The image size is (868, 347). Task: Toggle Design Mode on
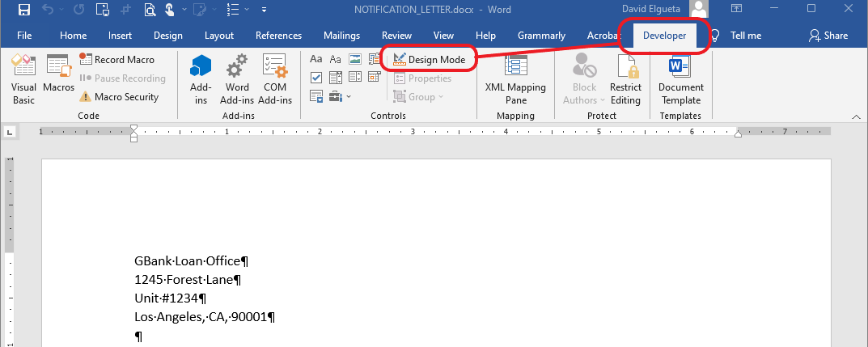429,60
